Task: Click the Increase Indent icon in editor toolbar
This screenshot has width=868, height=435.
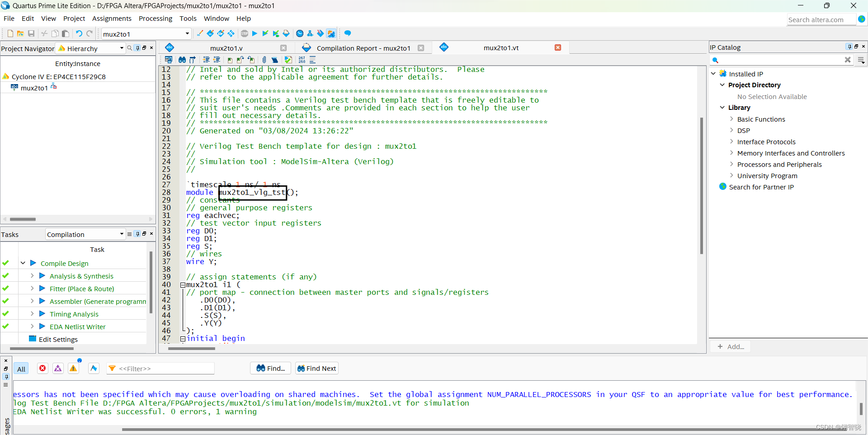Action: point(206,60)
